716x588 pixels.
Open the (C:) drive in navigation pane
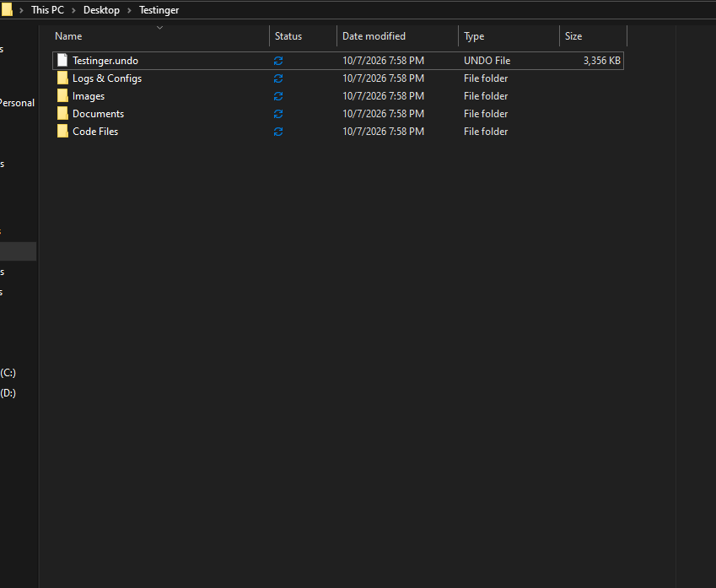pyautogui.click(x=8, y=373)
